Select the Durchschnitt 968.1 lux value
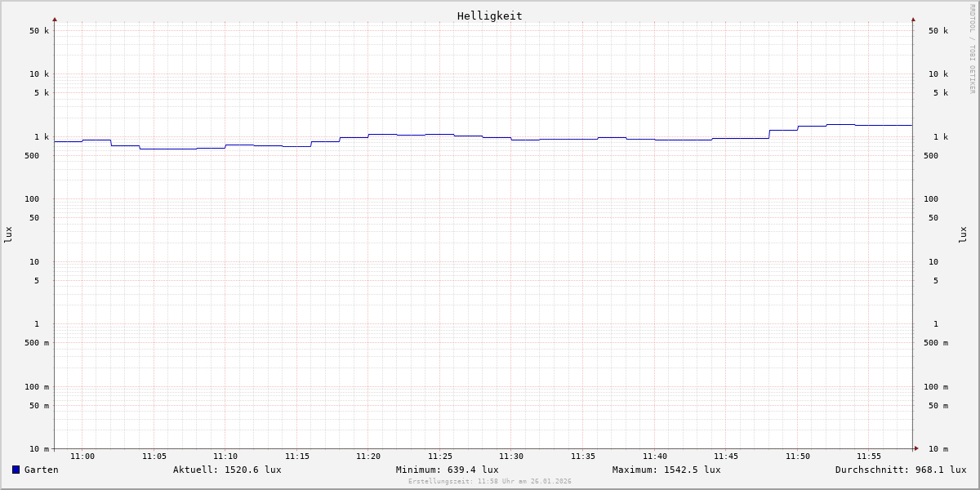 pos(900,470)
